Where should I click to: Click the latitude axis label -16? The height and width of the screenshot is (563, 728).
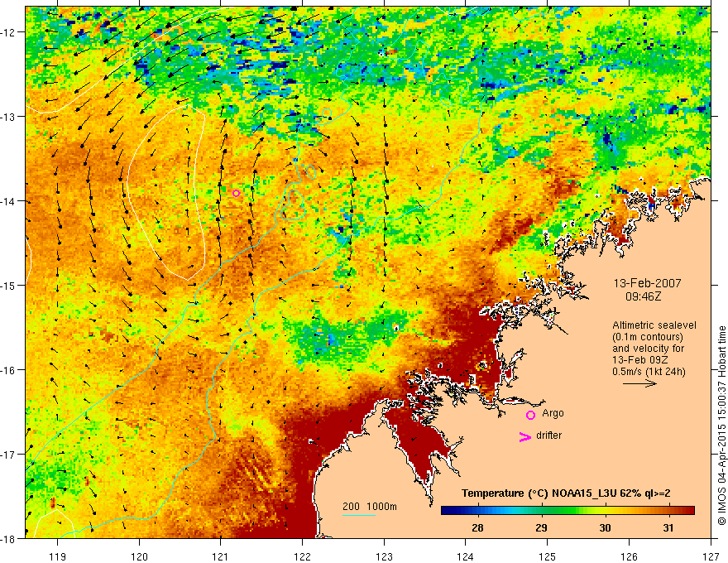(8, 370)
